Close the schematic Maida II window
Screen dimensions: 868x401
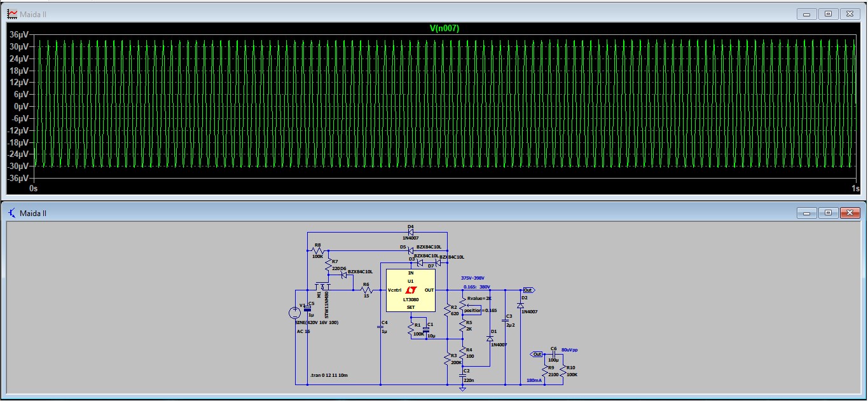coord(849,212)
